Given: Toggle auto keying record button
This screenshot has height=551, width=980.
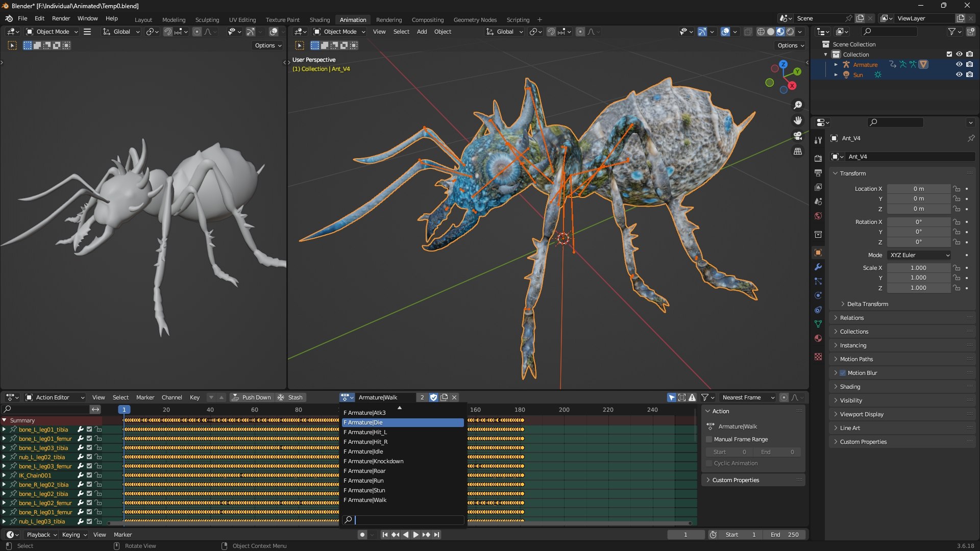Looking at the screenshot, I should point(362,535).
